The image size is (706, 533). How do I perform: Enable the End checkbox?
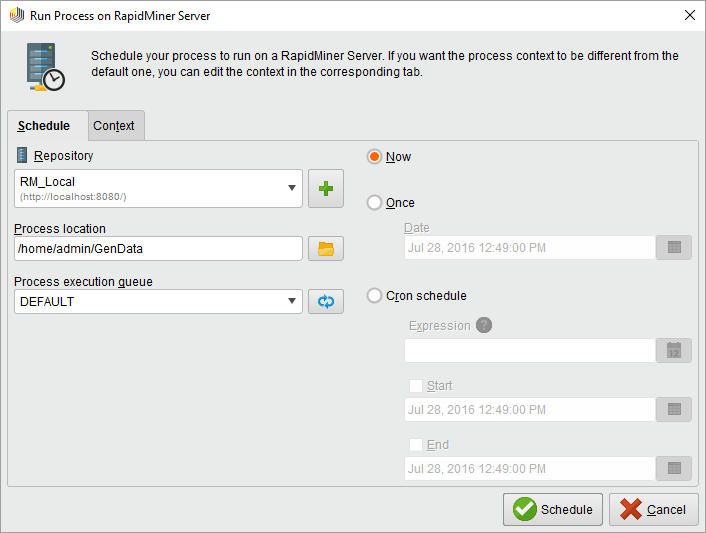(x=416, y=445)
